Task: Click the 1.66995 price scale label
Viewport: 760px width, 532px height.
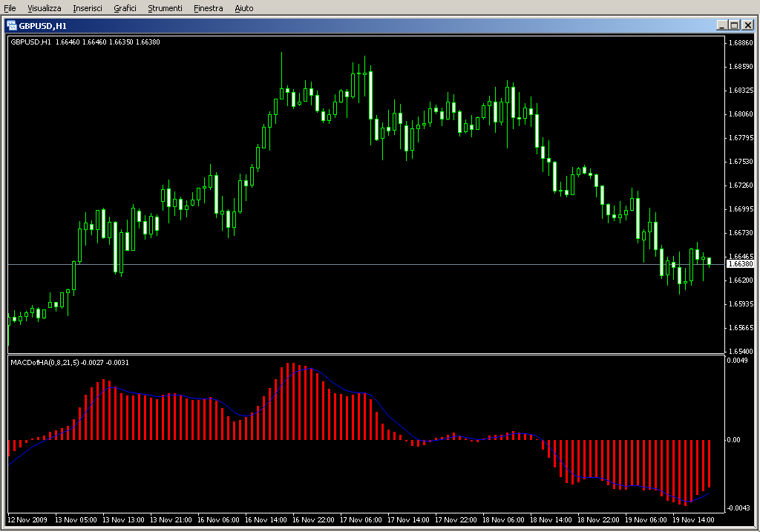Action: tap(741, 208)
